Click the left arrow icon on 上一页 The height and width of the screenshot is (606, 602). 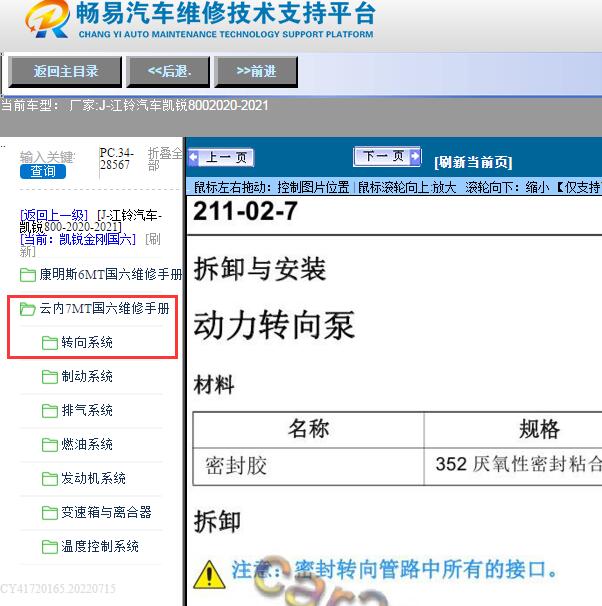(193, 158)
